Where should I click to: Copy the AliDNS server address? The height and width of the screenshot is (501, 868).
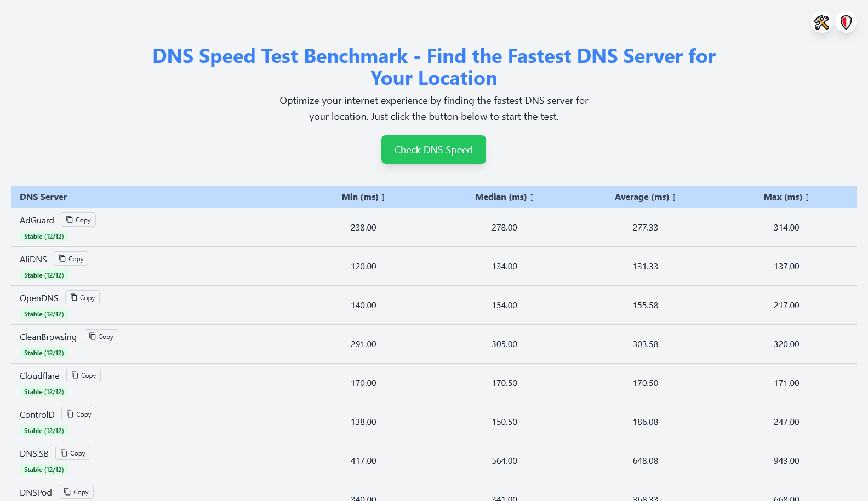coord(71,258)
